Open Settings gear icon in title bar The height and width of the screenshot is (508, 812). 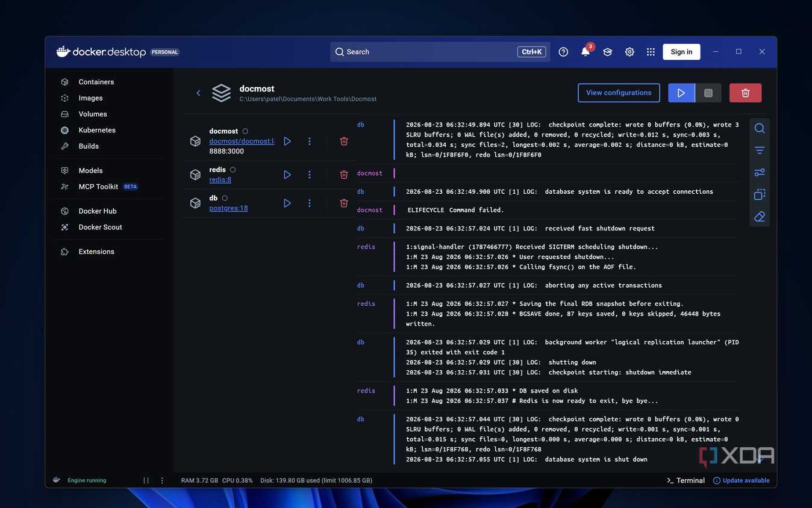(x=629, y=52)
